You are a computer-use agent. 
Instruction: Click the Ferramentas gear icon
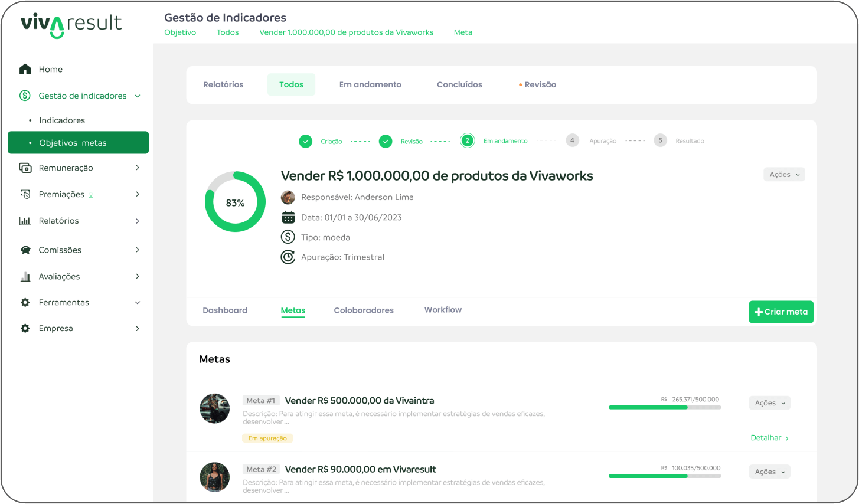coord(25,303)
